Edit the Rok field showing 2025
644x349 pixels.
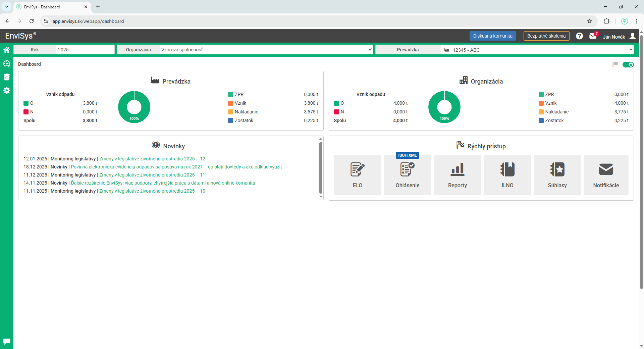(85, 49)
